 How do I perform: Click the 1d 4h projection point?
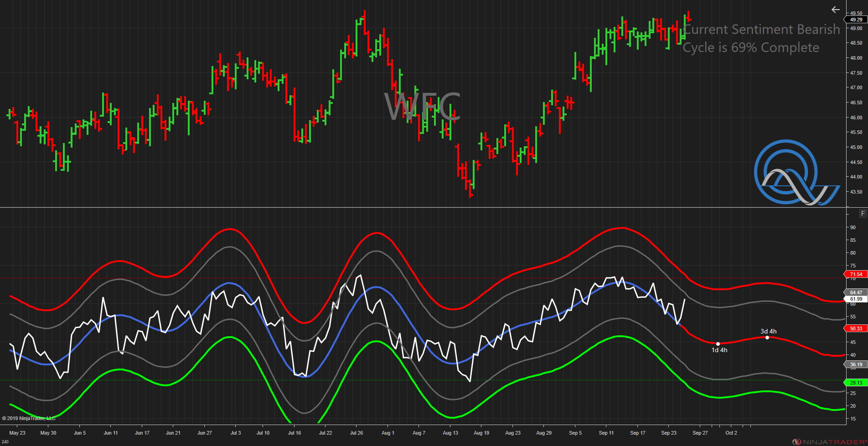718,344
